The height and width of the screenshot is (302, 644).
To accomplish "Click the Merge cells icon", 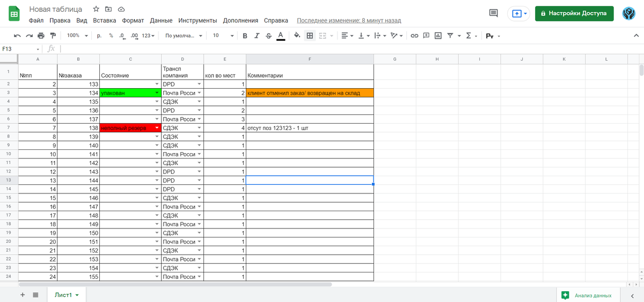I will (323, 35).
